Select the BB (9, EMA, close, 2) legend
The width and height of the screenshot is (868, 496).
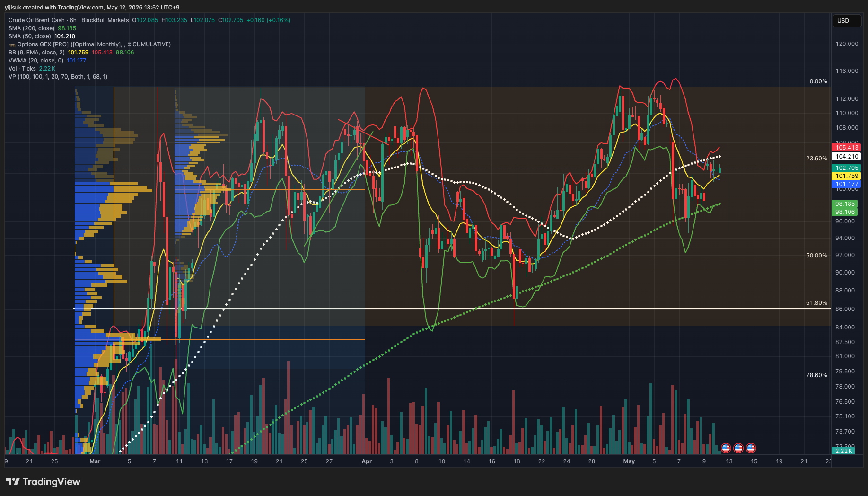tap(71, 53)
